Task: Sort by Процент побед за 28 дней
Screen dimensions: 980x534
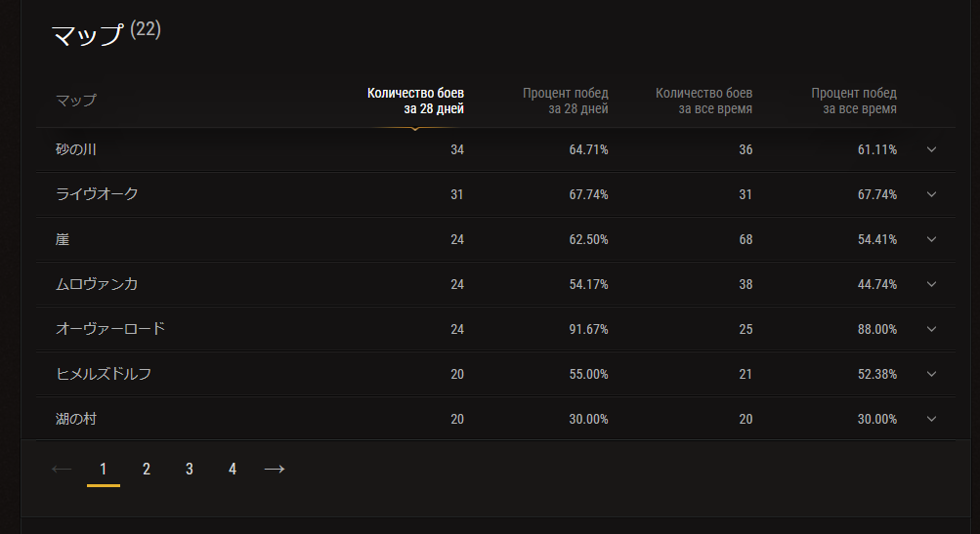Action: point(565,101)
